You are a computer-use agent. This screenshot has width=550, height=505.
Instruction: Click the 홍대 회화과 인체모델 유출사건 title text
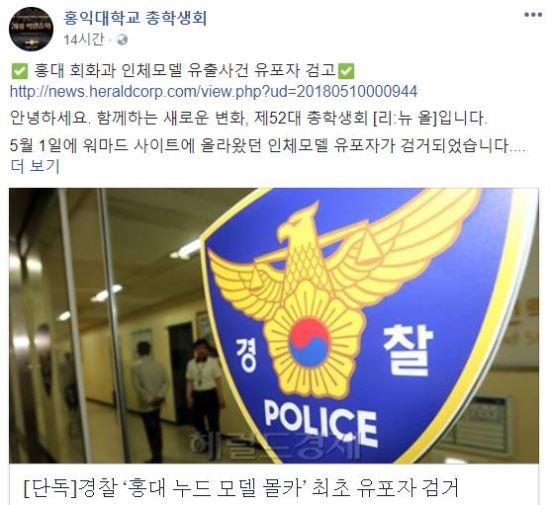185,71
